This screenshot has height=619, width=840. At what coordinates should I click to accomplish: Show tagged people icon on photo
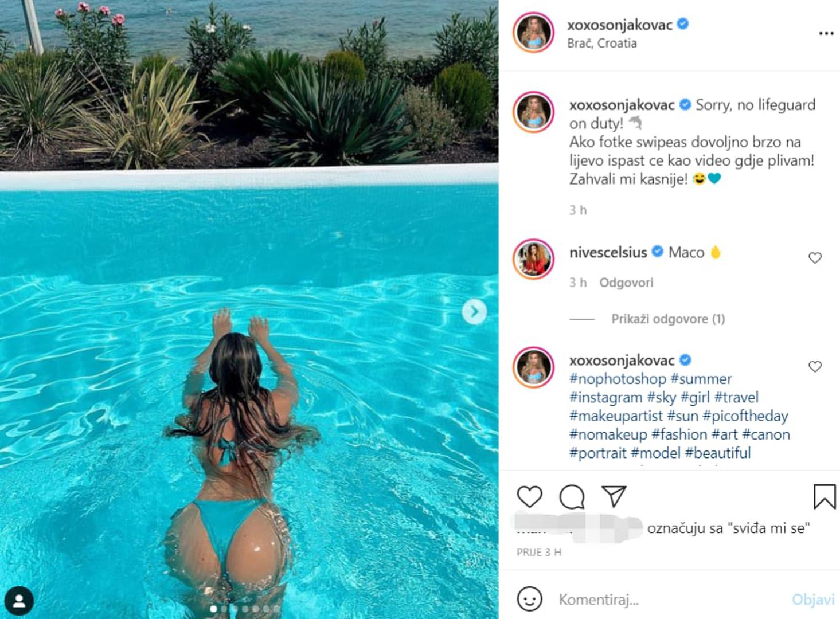[19, 601]
